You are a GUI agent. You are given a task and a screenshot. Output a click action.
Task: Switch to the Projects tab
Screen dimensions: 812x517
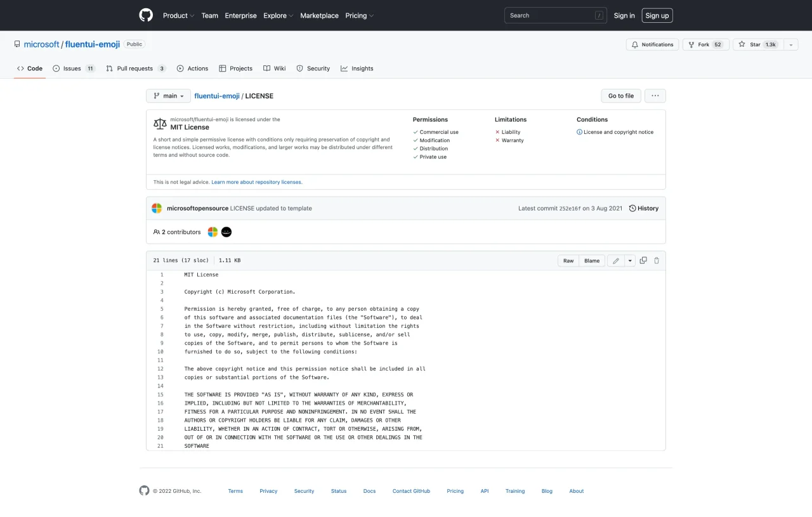pos(235,69)
